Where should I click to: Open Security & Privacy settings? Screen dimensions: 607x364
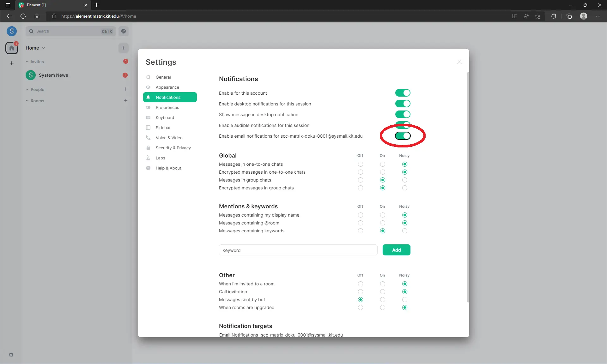173,148
